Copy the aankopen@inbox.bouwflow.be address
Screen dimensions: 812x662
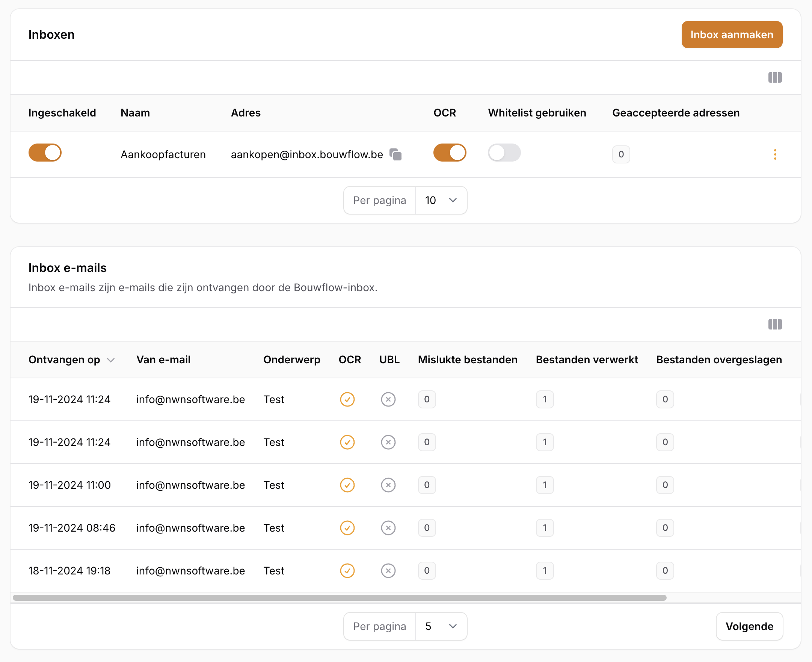pyautogui.click(x=395, y=154)
